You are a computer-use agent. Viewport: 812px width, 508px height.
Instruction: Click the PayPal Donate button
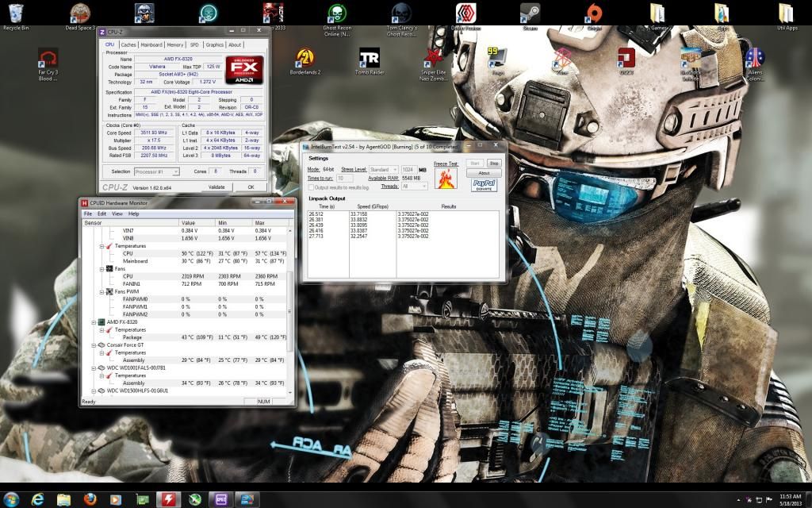(x=485, y=185)
